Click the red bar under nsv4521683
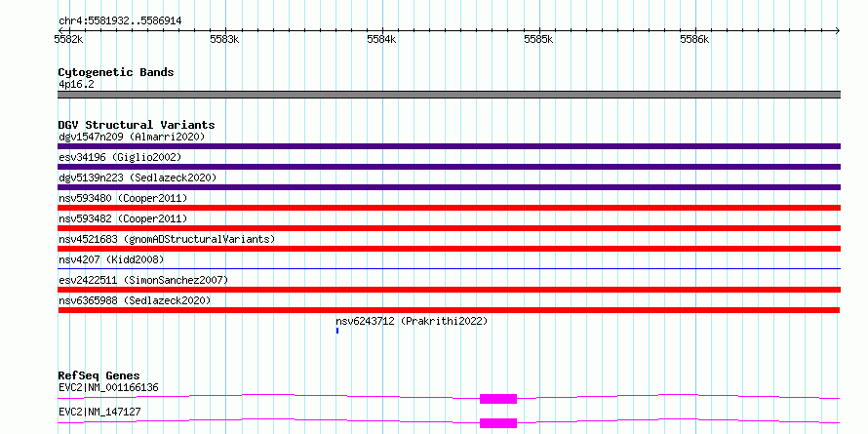Image resolution: width=868 pixels, height=434 pixels. [449, 249]
